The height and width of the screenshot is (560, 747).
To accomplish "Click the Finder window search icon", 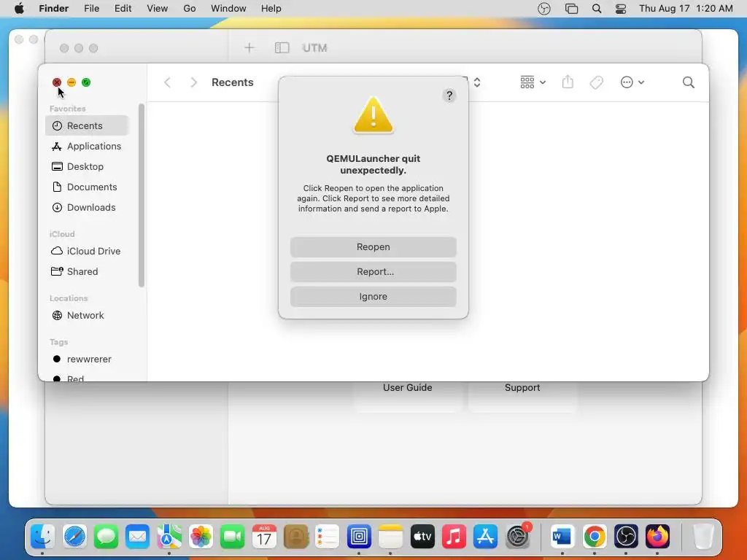I will [688, 82].
